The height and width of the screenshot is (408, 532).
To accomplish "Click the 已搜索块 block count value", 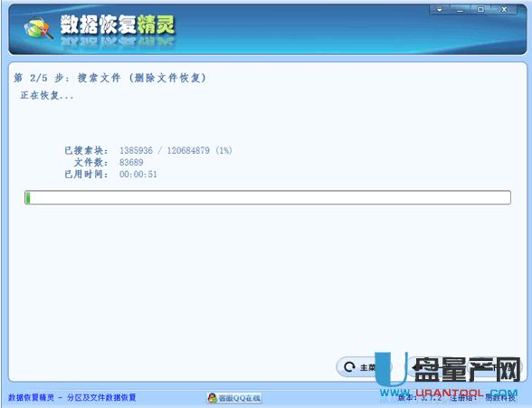I will pyautogui.click(x=176, y=150).
